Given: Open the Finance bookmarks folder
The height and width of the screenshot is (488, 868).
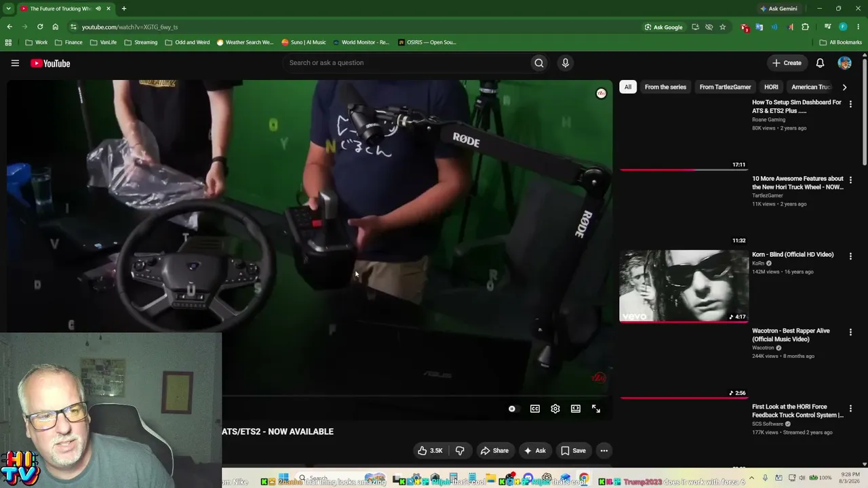Looking at the screenshot, I should point(68,42).
